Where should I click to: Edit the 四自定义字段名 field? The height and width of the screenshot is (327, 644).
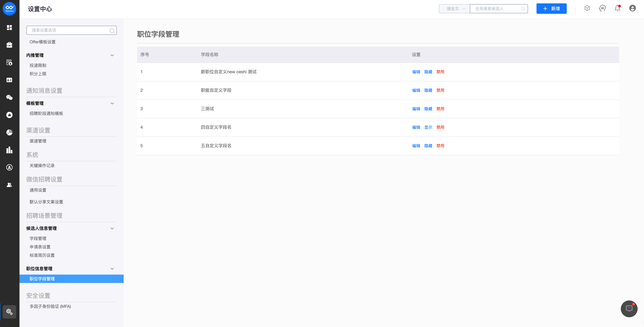pos(416,127)
